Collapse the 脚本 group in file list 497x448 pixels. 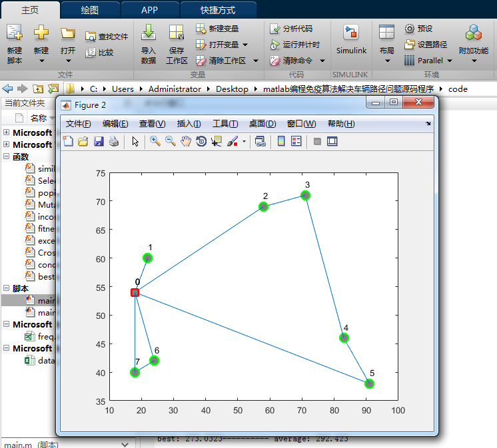pyautogui.click(x=7, y=288)
